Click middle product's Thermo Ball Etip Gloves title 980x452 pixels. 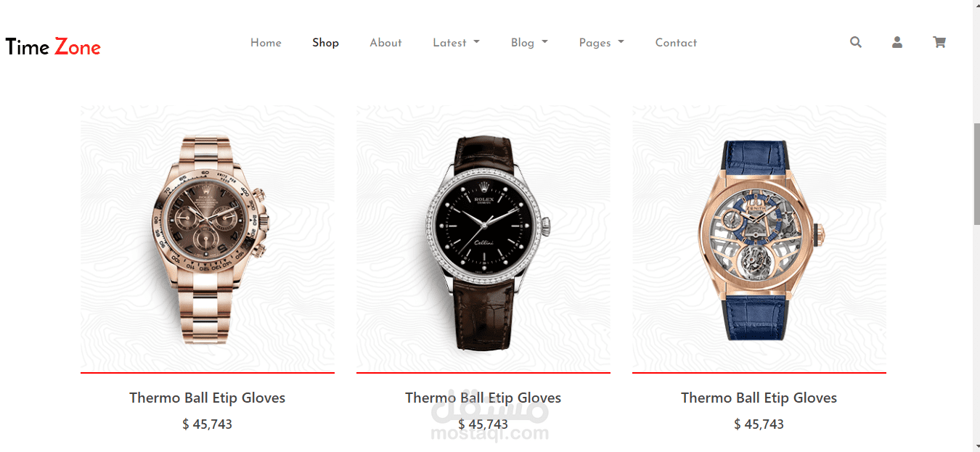(483, 398)
